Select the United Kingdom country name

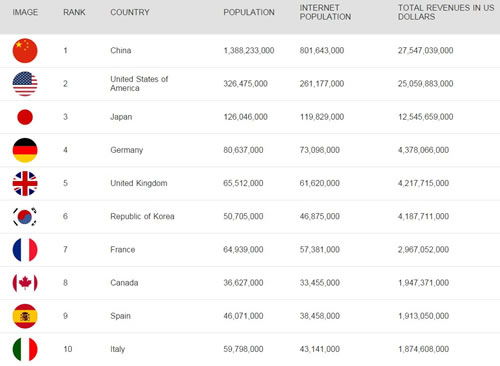(x=139, y=183)
